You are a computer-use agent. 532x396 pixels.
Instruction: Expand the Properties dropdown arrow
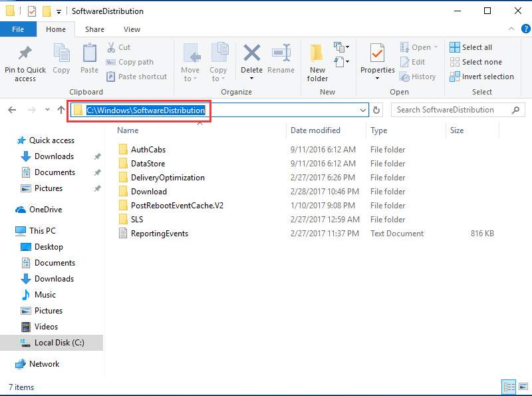(377, 79)
